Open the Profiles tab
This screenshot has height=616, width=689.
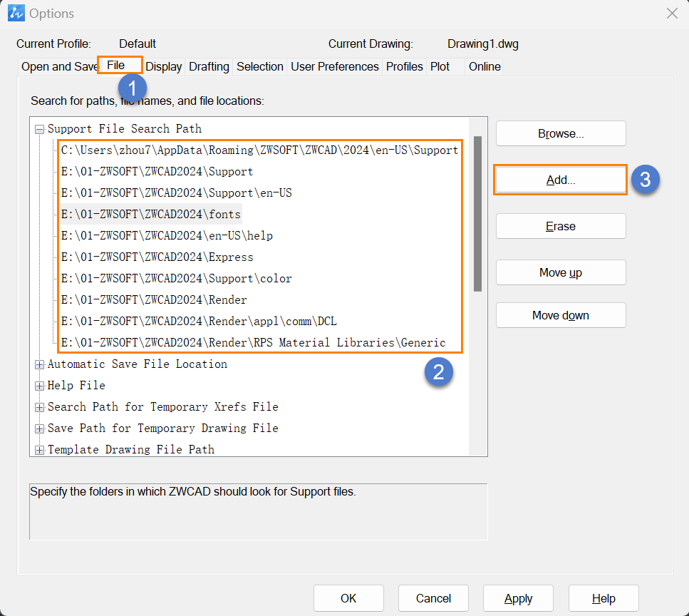[x=404, y=66]
